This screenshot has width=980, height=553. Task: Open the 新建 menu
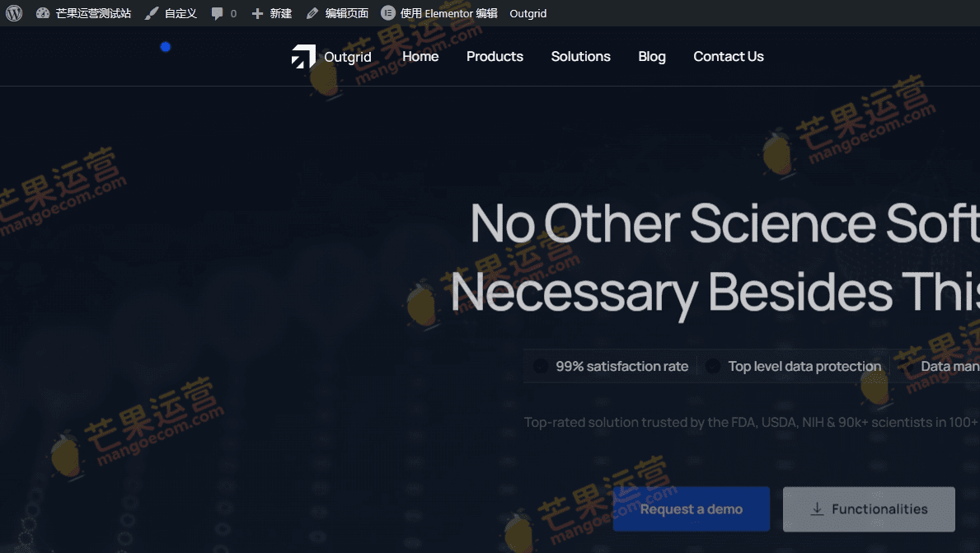[281, 13]
